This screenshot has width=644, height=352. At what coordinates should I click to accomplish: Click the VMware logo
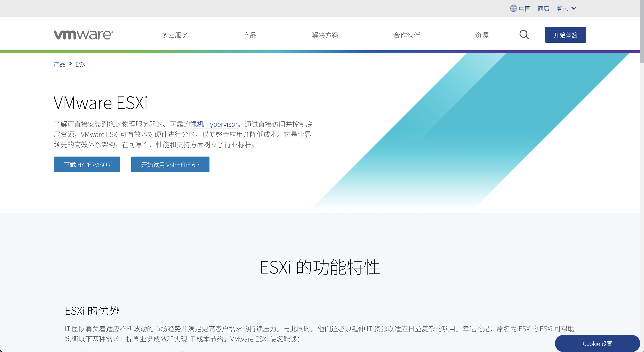pyautogui.click(x=83, y=35)
